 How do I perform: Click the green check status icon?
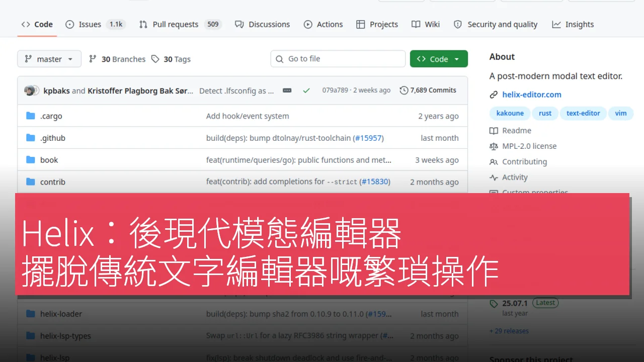[306, 90]
